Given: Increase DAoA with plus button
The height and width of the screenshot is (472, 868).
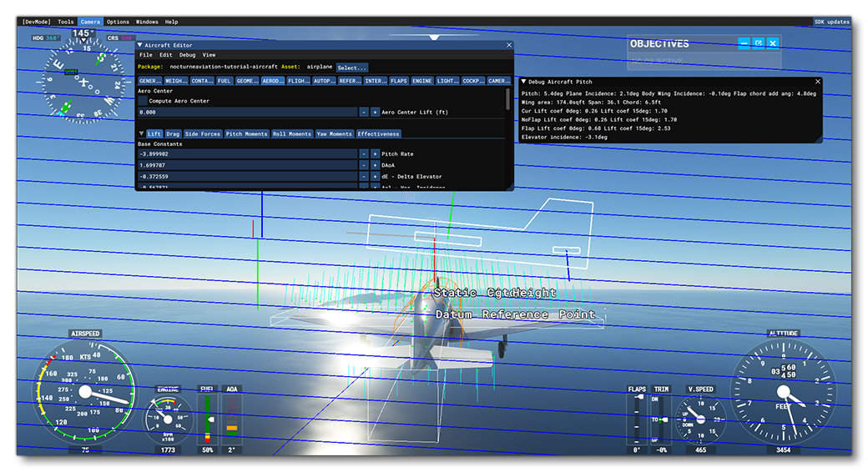Looking at the screenshot, I should tap(375, 165).
